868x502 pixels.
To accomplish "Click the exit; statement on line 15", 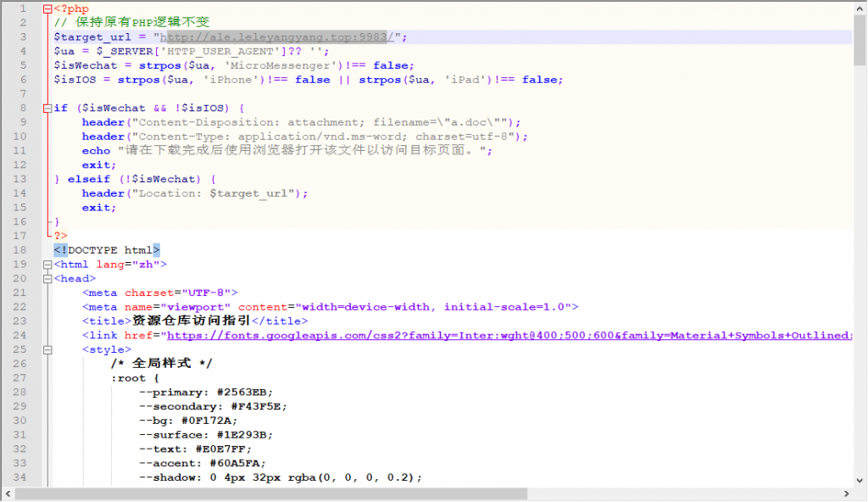I will tap(99, 208).
